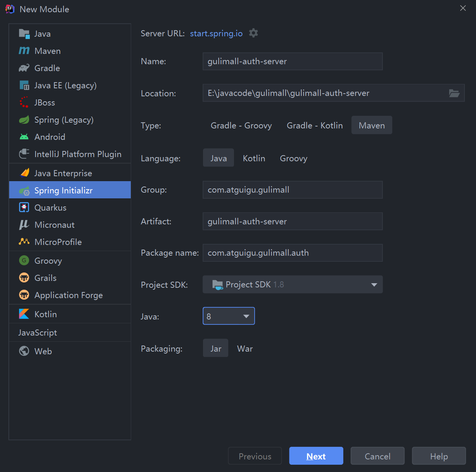Select Application Forge in module list

[70, 295]
